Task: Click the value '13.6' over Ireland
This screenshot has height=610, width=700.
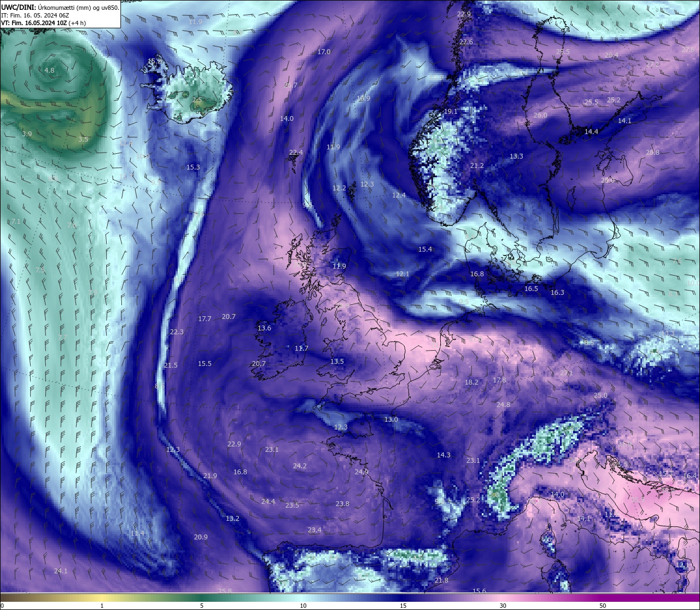Action: point(264,328)
